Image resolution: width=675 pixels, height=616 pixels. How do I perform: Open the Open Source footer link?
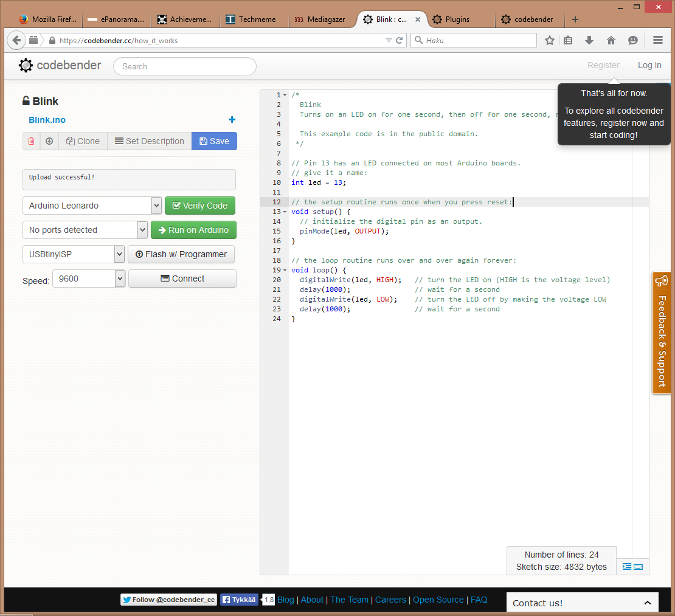click(x=438, y=600)
